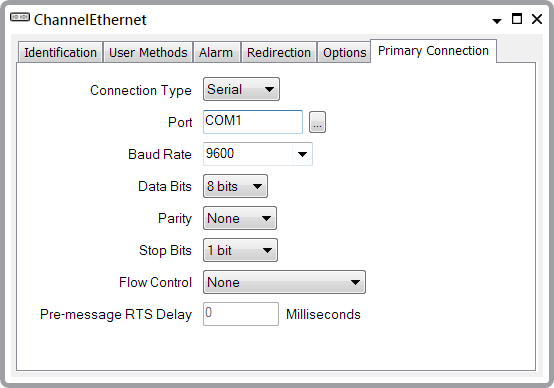Open the User Methods tab
Screen dimensions: 554x388
(148, 52)
